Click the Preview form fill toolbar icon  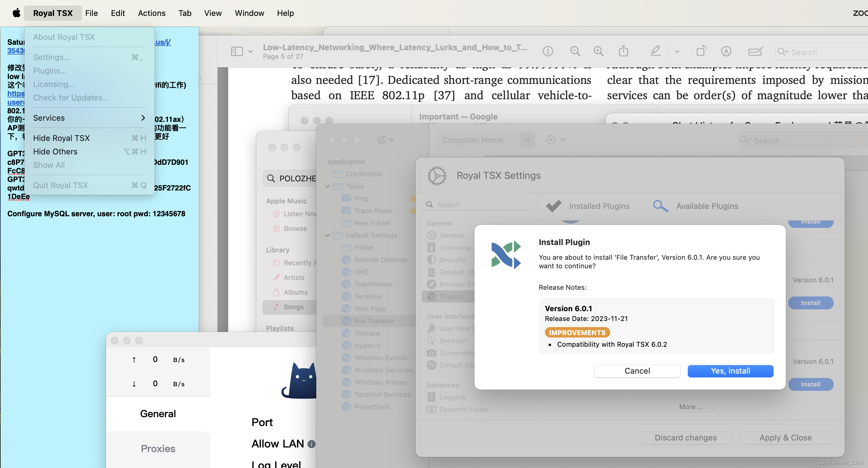tap(755, 51)
